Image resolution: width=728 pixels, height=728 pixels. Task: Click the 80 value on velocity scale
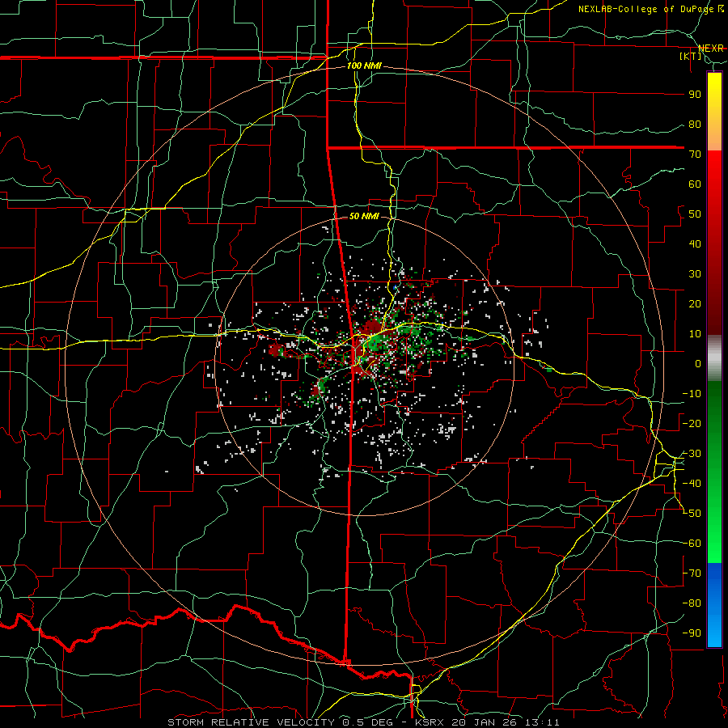(x=695, y=125)
